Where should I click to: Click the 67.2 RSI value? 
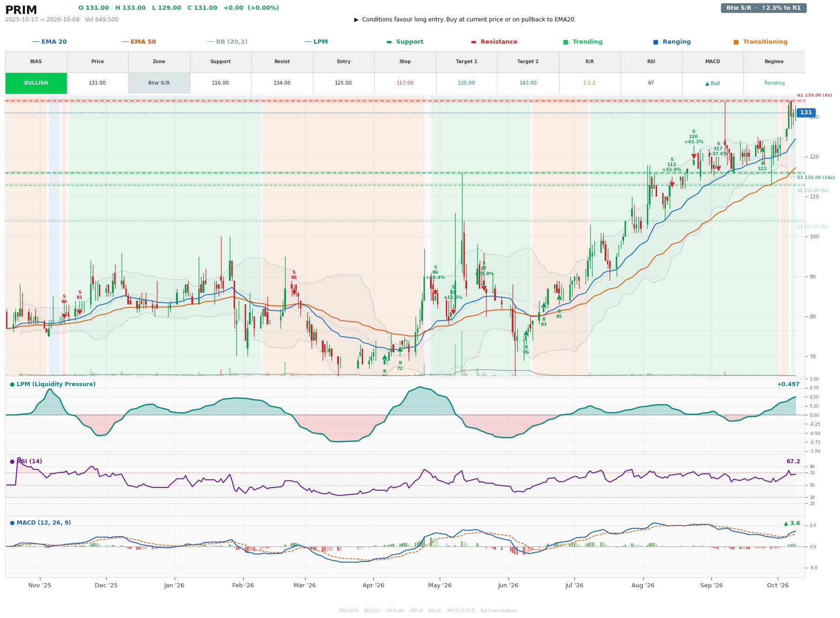click(x=793, y=461)
